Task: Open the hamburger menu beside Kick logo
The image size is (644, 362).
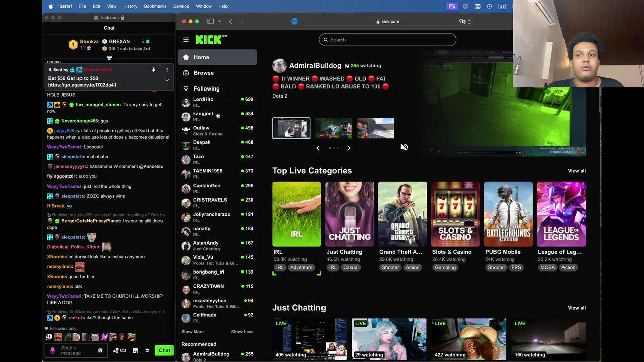Action: (186, 40)
